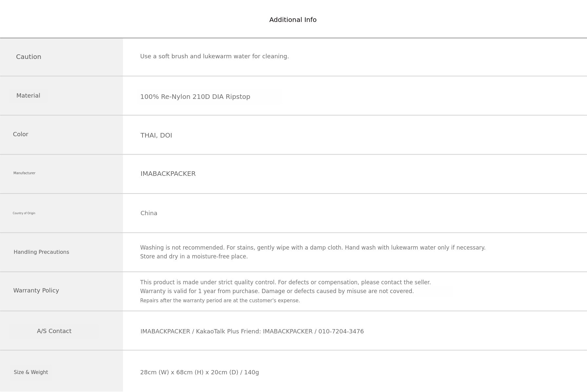This screenshot has height=392, width=587.
Task: Select the THAI, DOI color value
Action: coord(156,136)
